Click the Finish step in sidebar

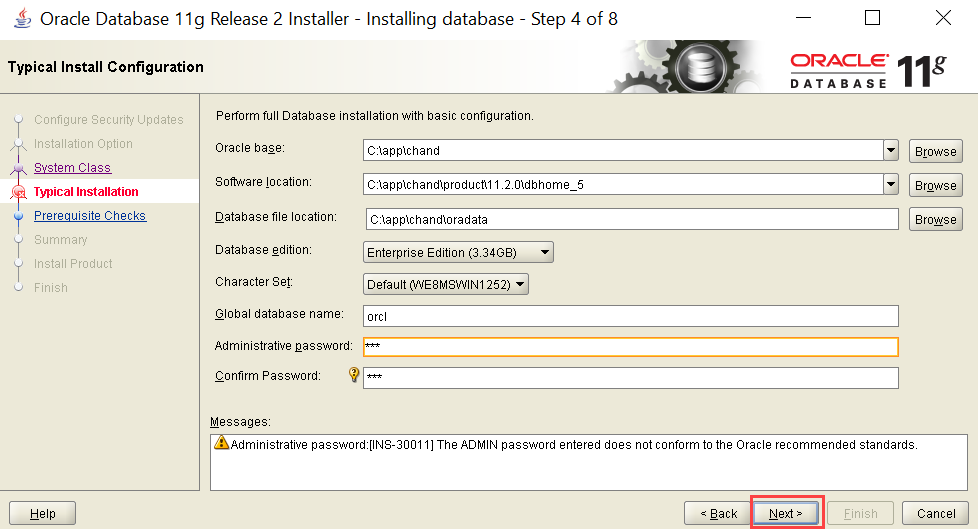(x=51, y=287)
